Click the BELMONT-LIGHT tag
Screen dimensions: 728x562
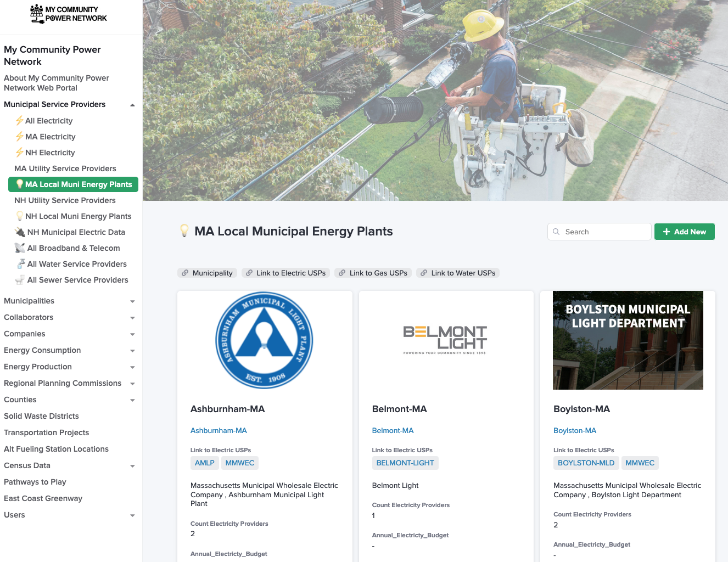[x=405, y=463]
